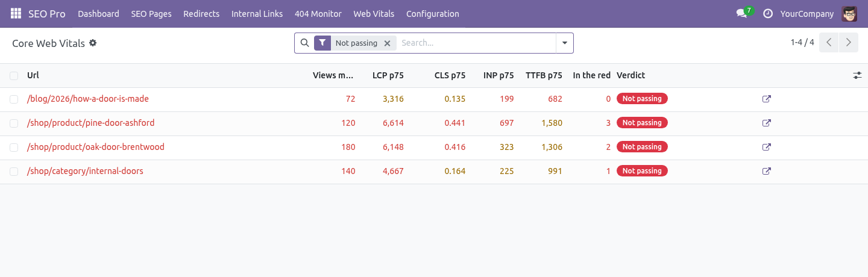Click the 1-4 / 4 pager counter
The width and height of the screenshot is (868, 277).
coord(802,43)
